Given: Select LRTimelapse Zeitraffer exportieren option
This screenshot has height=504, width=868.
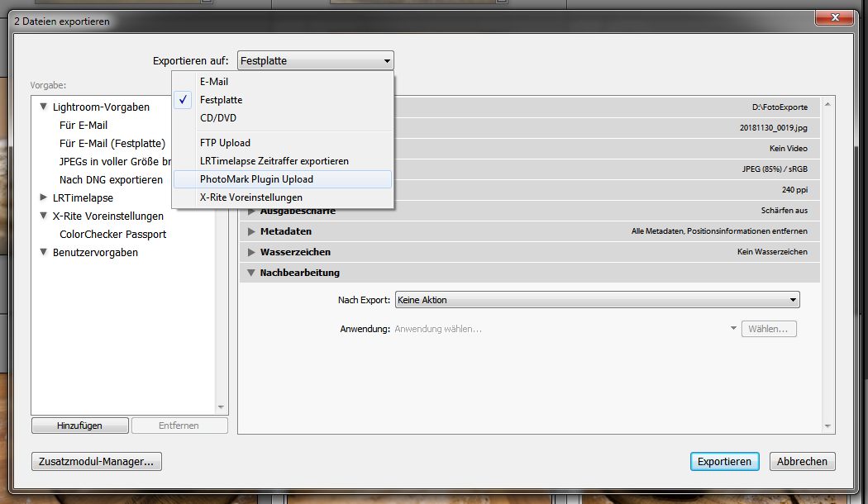Looking at the screenshot, I should [x=274, y=161].
